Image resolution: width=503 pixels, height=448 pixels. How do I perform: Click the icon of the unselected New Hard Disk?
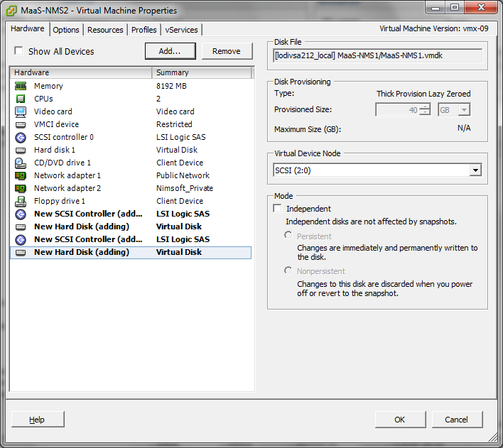(21, 227)
